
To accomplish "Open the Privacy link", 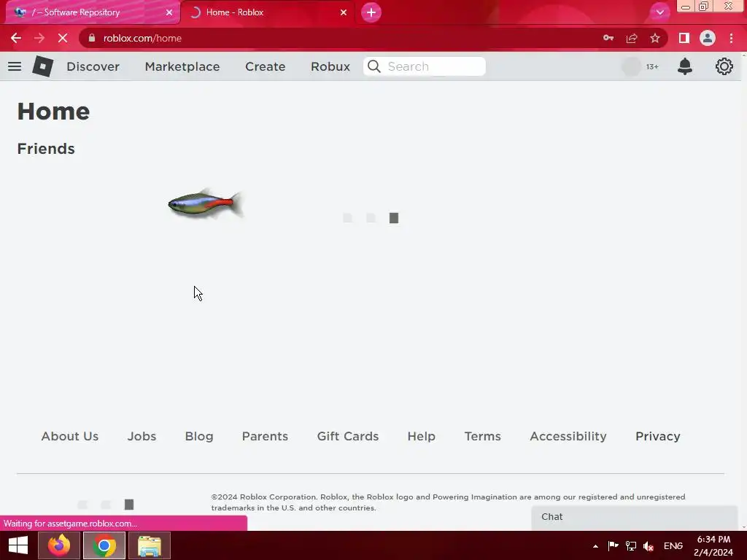I will (657, 436).
